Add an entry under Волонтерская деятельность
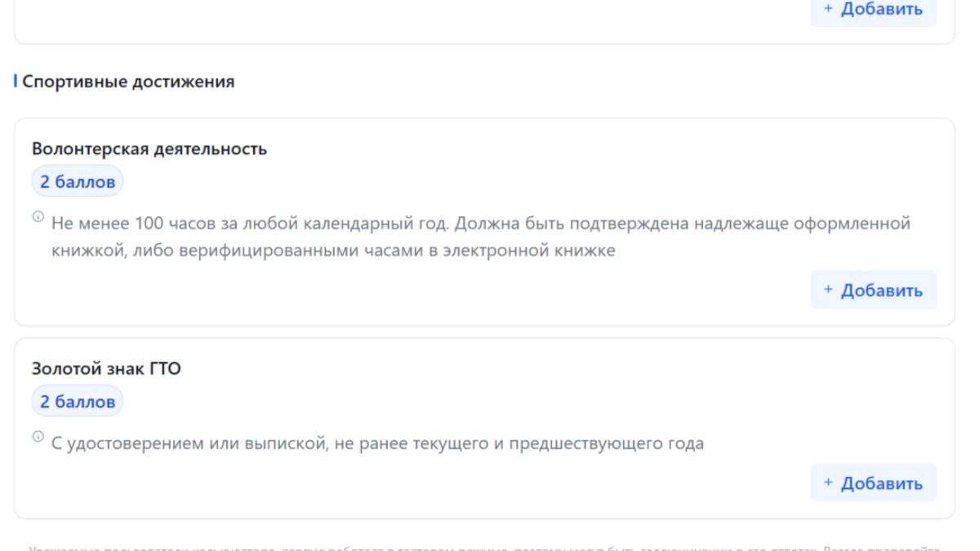The width and height of the screenshot is (980, 551). click(873, 289)
